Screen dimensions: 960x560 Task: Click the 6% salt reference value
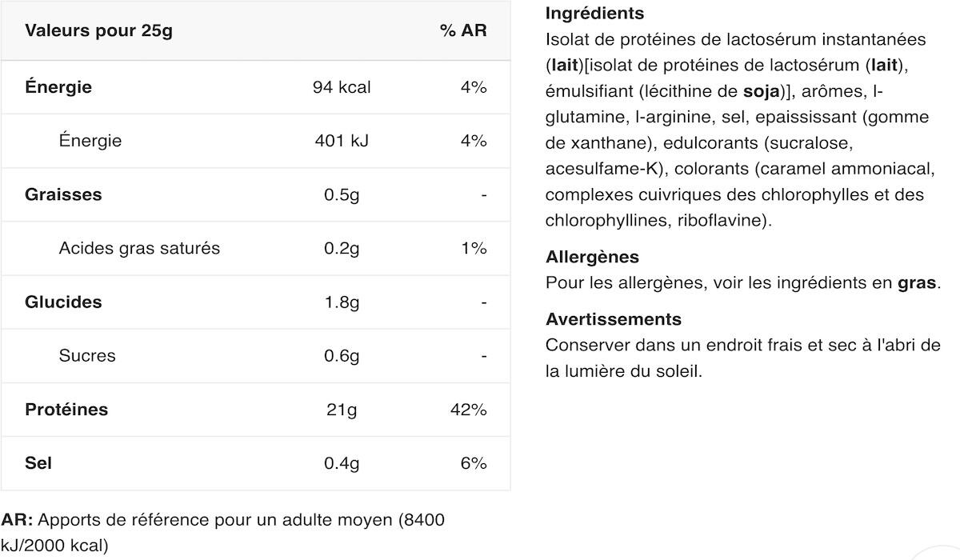(x=473, y=463)
